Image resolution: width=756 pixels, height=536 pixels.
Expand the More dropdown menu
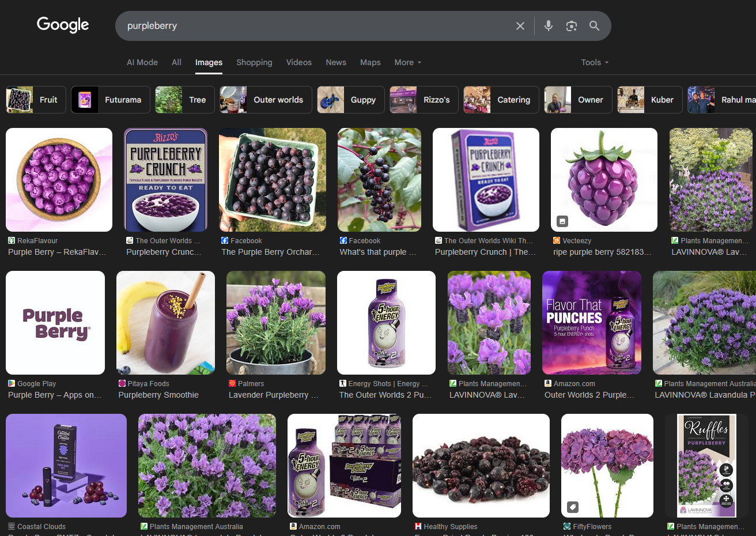click(x=408, y=62)
